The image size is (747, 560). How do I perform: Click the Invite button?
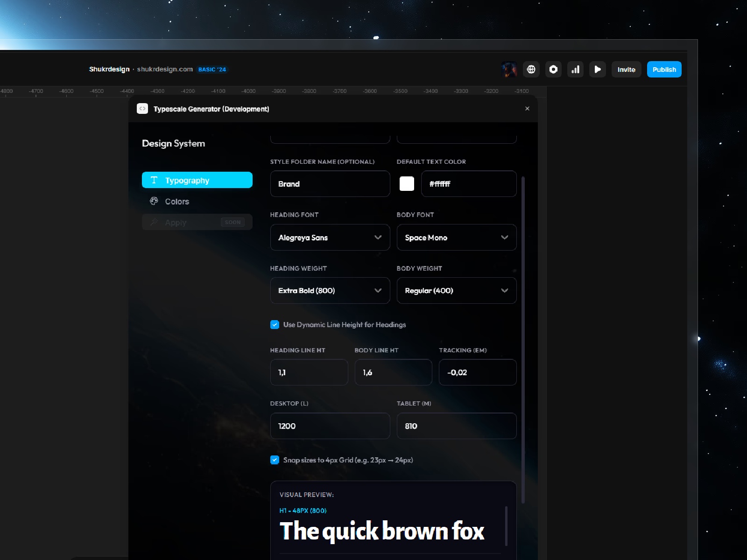tap(626, 69)
